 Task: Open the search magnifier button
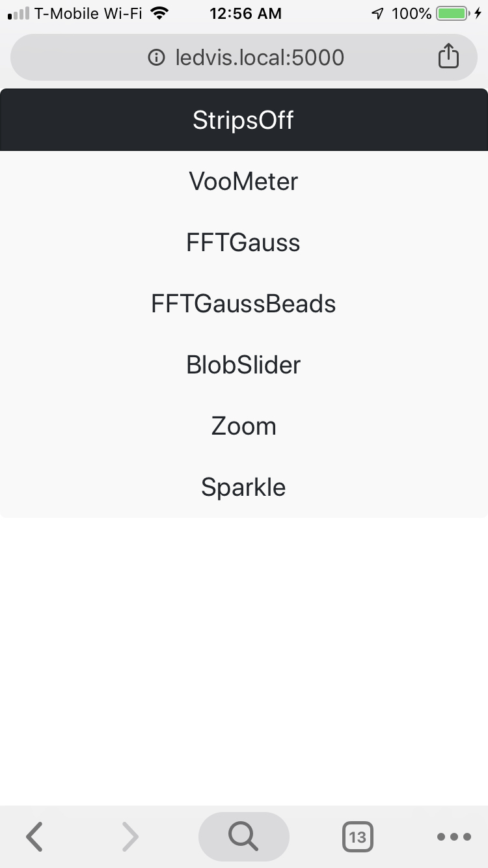[x=243, y=837]
